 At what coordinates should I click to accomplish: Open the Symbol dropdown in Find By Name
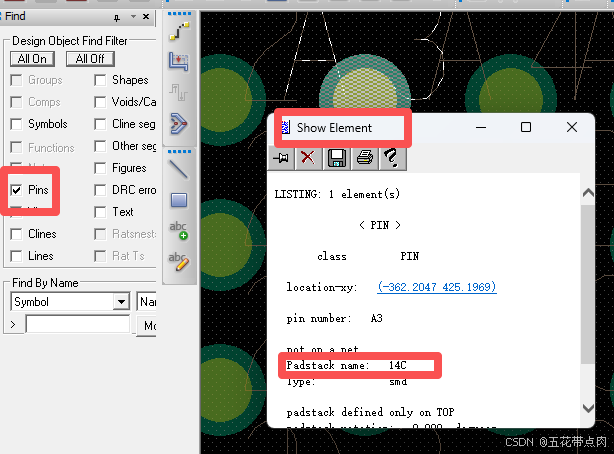(121, 302)
